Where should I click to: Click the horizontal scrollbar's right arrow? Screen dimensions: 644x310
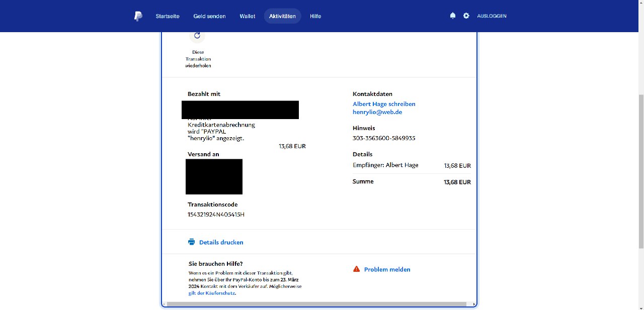pos(473,304)
